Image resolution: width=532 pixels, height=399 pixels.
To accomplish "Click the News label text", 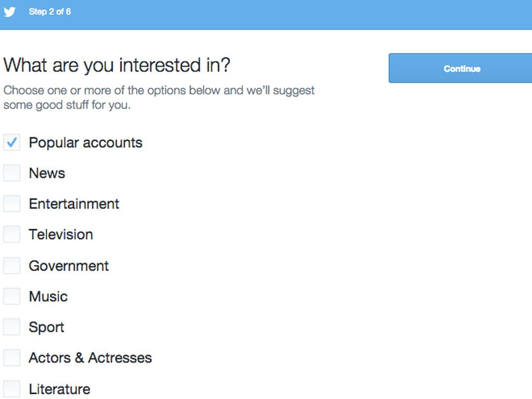I will pyautogui.click(x=47, y=174).
